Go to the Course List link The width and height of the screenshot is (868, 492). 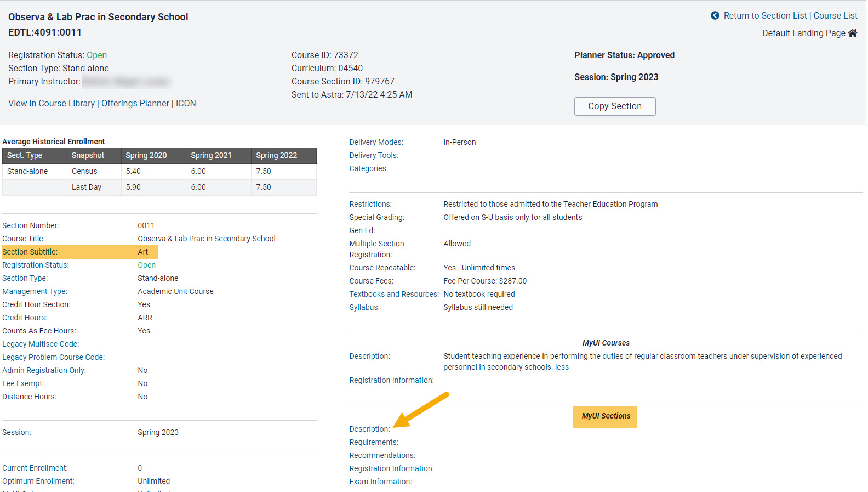coord(835,15)
